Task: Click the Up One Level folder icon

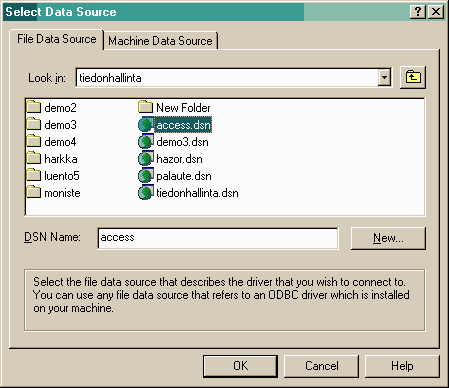Action: [413, 77]
